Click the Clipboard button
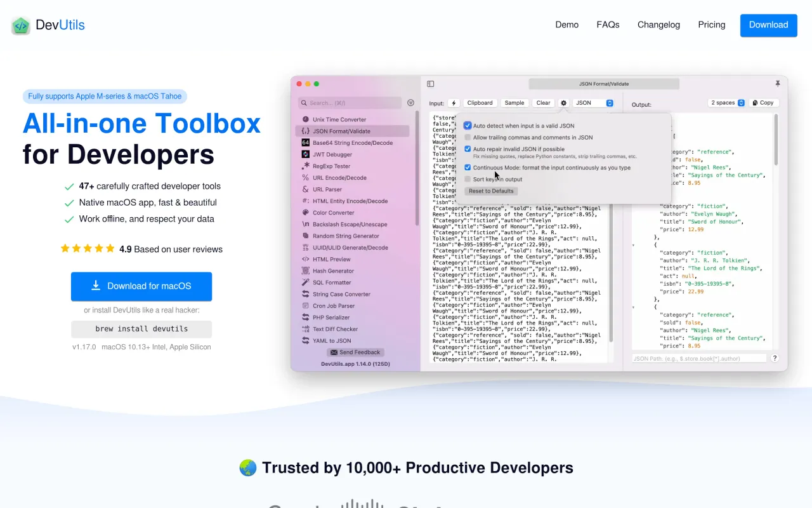Image resolution: width=812 pixels, height=508 pixels. pyautogui.click(x=480, y=103)
